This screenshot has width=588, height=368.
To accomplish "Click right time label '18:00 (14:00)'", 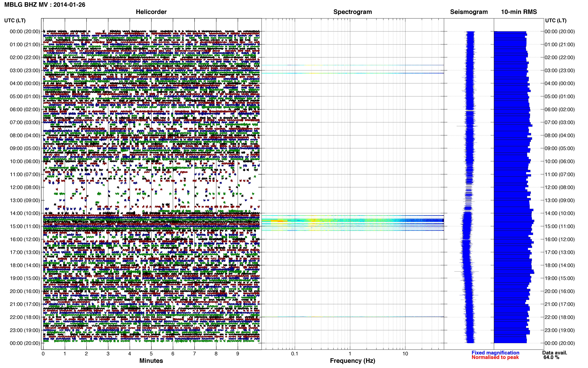I will 560,265.
